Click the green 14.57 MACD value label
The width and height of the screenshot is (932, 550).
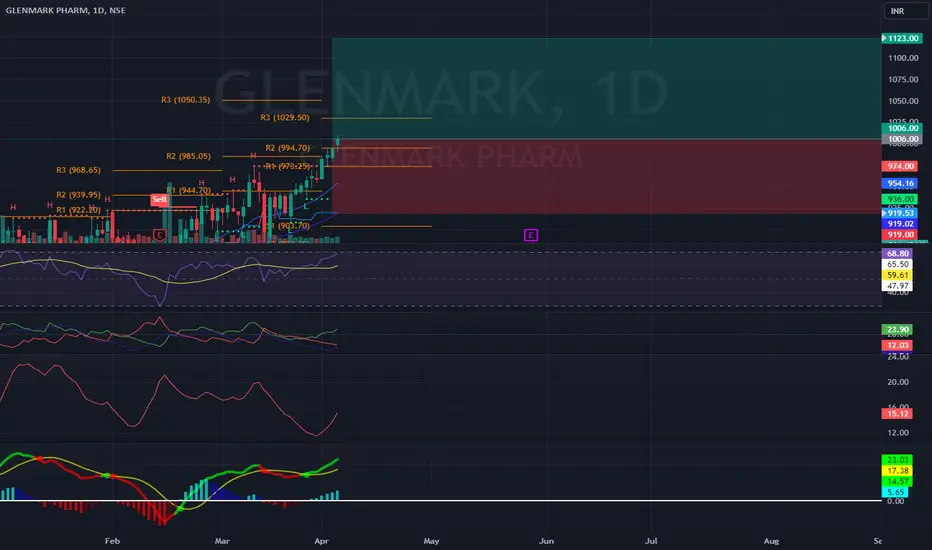click(897, 481)
